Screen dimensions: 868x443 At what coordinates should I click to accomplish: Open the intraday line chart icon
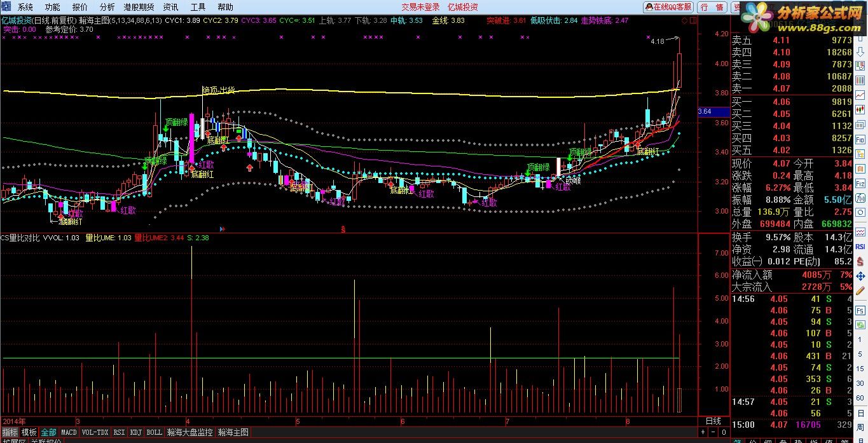tap(860, 95)
